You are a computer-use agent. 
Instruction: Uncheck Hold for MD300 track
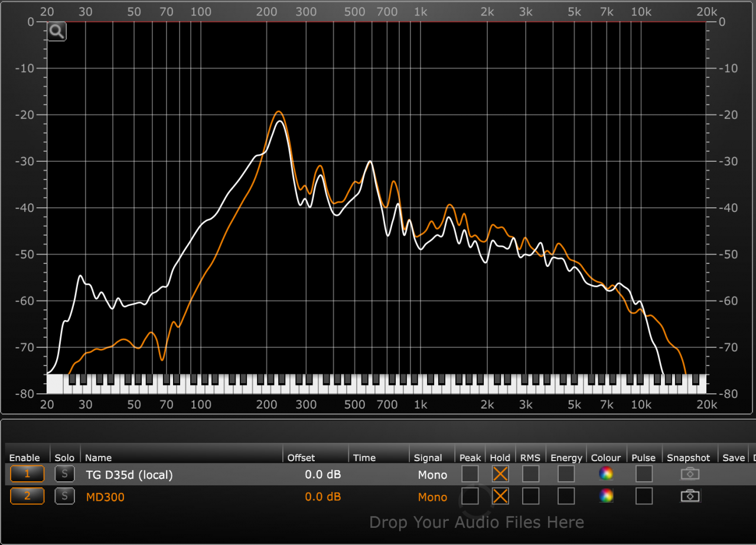pyautogui.click(x=500, y=496)
